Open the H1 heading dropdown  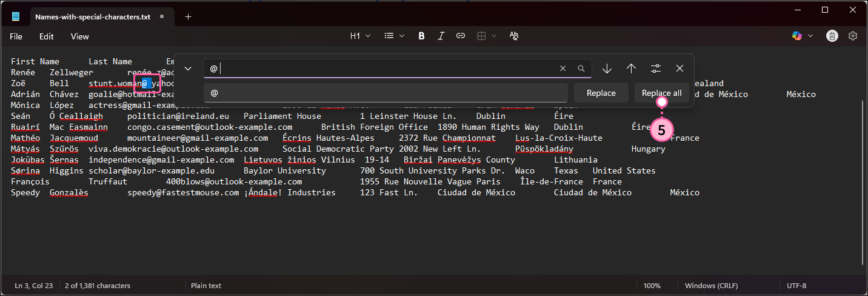pos(360,36)
